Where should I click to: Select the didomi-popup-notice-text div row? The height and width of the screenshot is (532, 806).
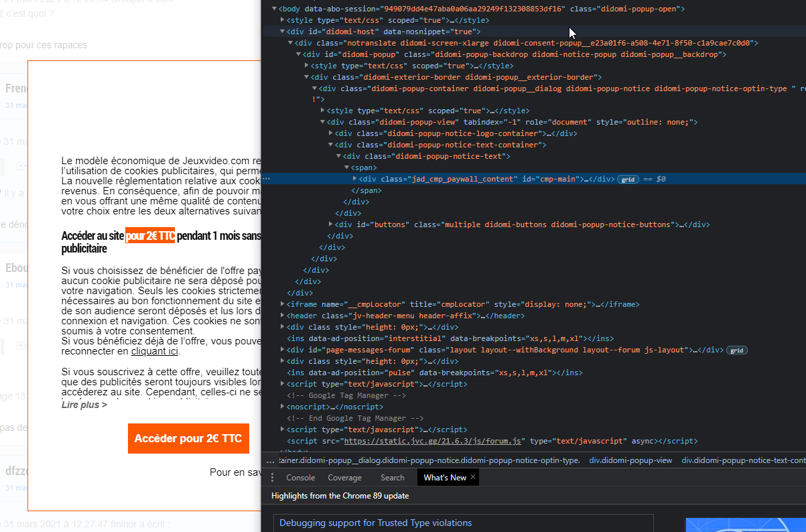[x=427, y=156]
